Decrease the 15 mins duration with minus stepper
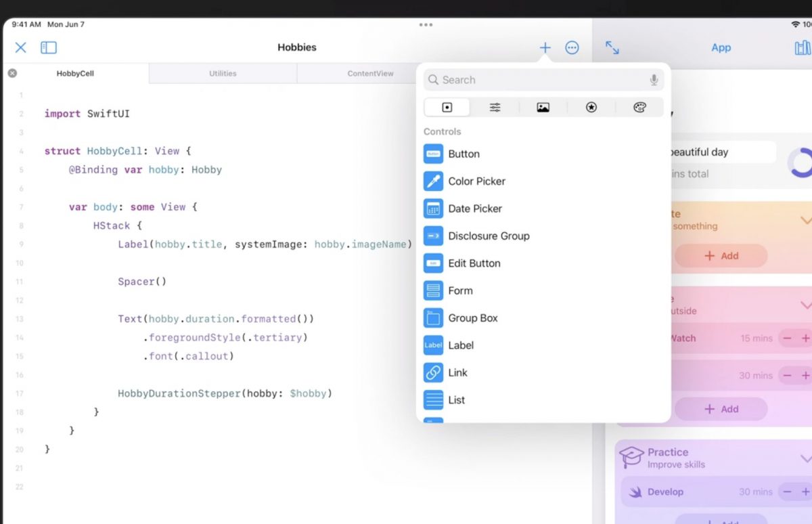 pos(788,339)
